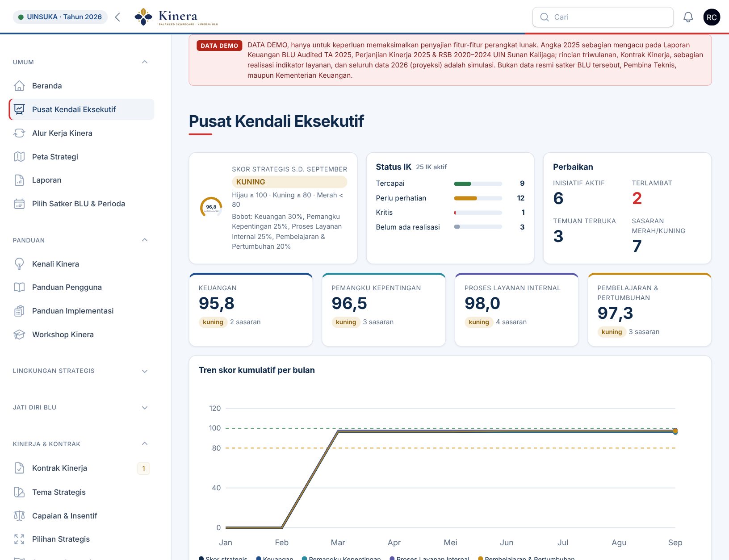Expand the LINGKUNGAN STRATEGIS section
This screenshot has width=729, height=560.
tap(145, 371)
